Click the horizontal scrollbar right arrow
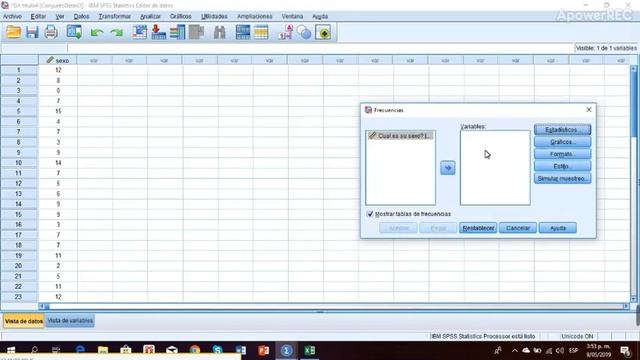Image resolution: width=640 pixels, height=360 pixels. (626, 306)
